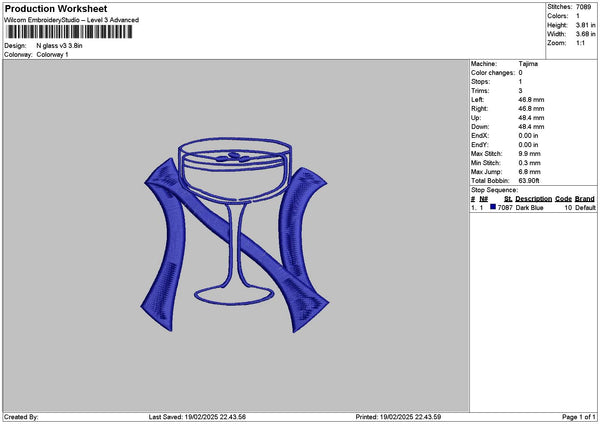
Task: Click 'Wilcom EmbroideryStudio – Level 3 Advanced' text
Action: [x=72, y=20]
